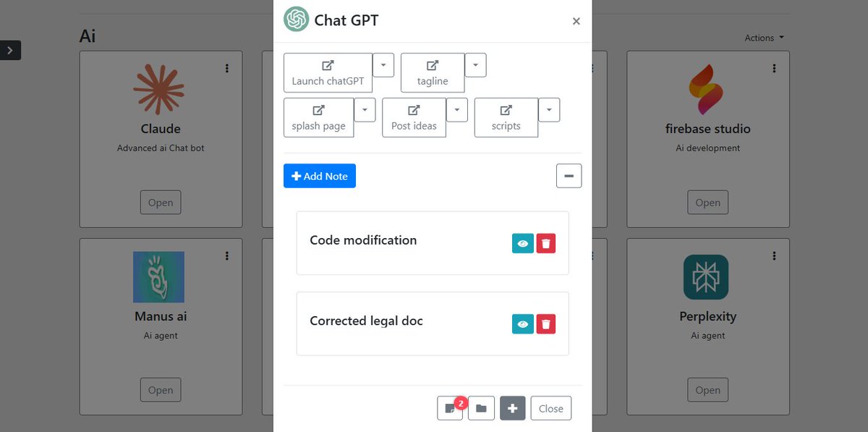The width and height of the screenshot is (868, 432).
Task: Open the Claude card options menu
Action: [x=227, y=68]
